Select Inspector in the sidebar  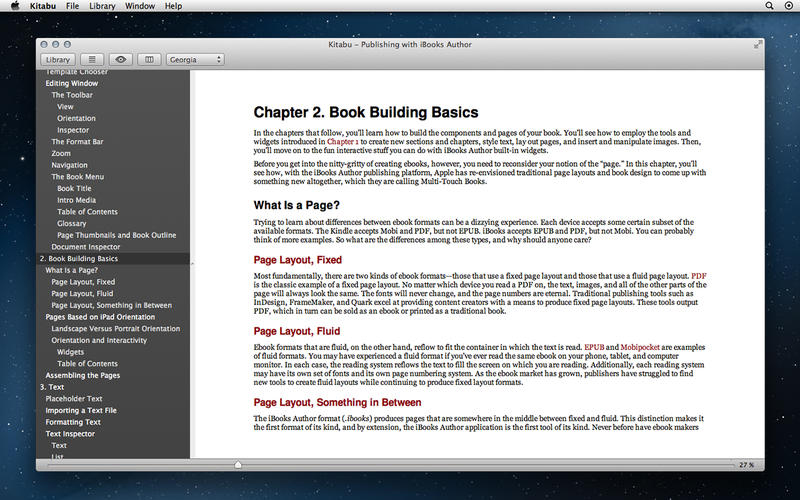click(x=73, y=130)
